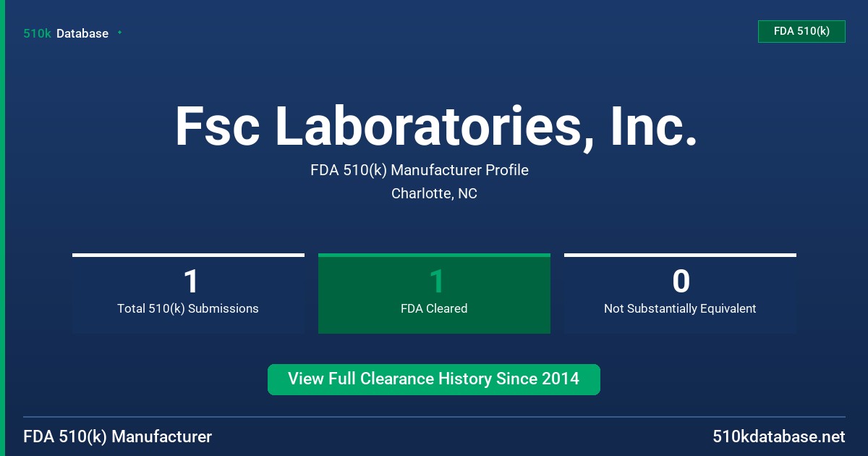Click the Charlotte, NC location text
This screenshot has width=868, height=456.
[x=434, y=193]
